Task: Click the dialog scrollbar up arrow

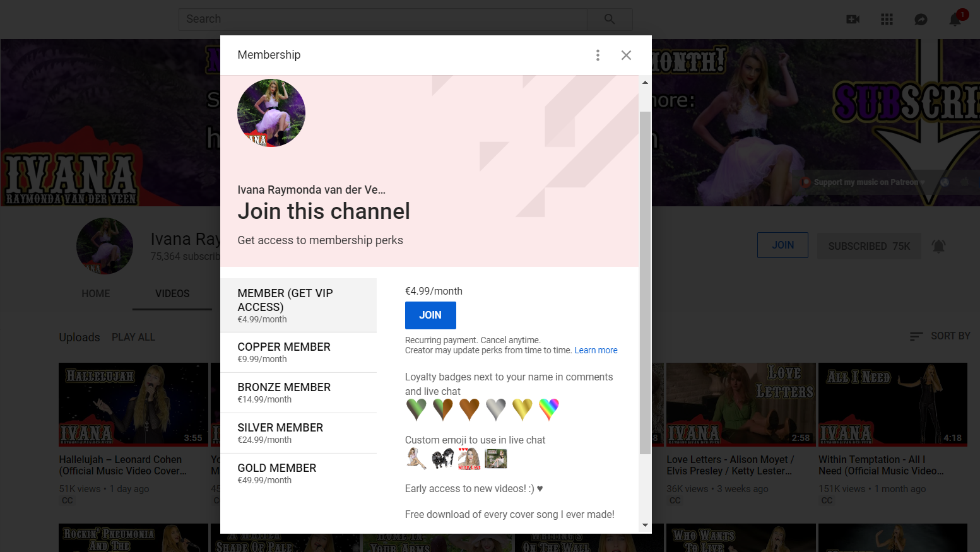Action: pos(645,83)
